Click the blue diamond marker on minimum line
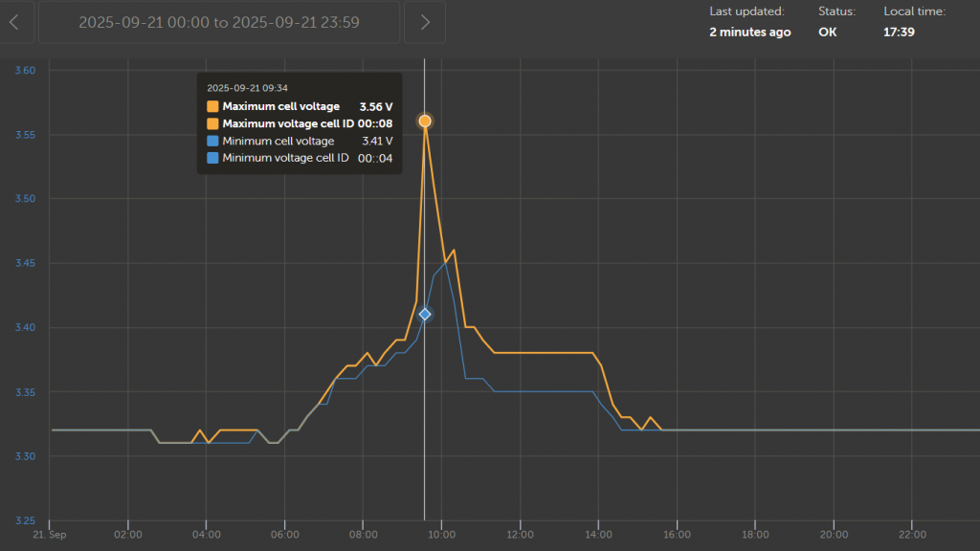This screenshot has height=551, width=980. click(x=425, y=314)
